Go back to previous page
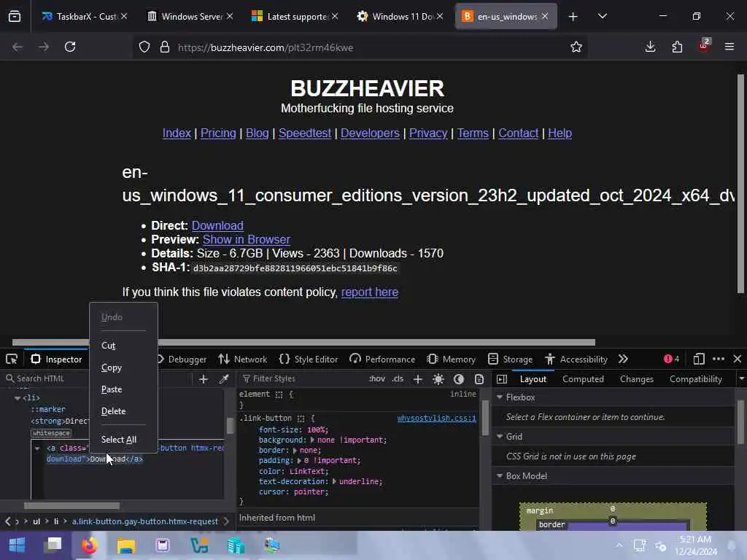Image resolution: width=747 pixels, height=560 pixels. (x=18, y=47)
